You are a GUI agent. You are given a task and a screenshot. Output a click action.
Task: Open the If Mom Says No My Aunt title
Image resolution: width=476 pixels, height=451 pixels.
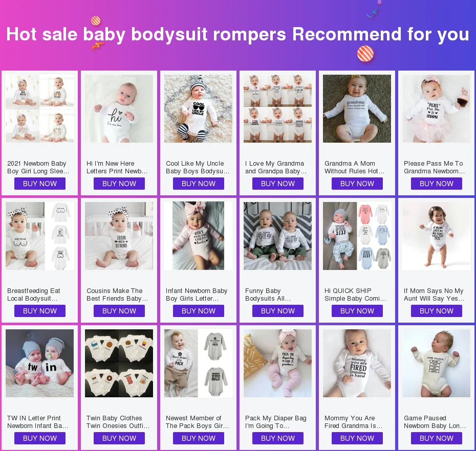coord(434,295)
